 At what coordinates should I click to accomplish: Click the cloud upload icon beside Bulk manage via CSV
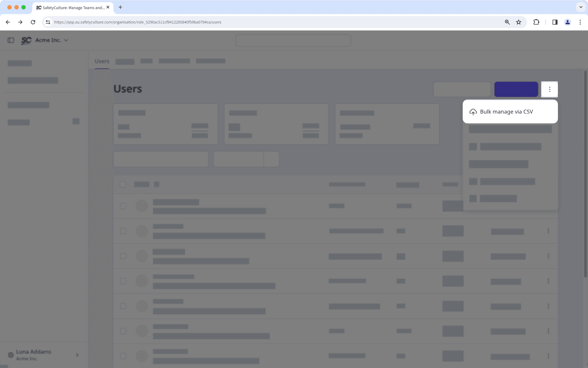pyautogui.click(x=473, y=111)
